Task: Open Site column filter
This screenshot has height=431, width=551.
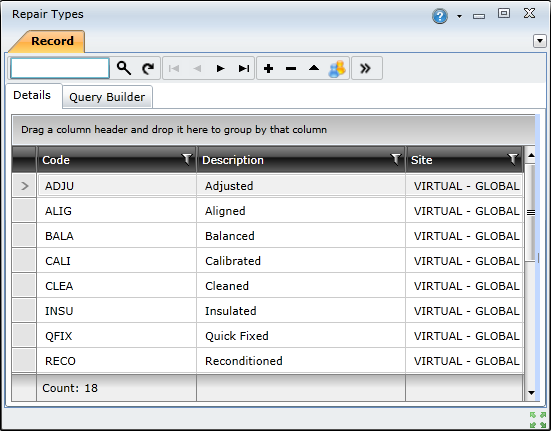Action: pos(513,159)
